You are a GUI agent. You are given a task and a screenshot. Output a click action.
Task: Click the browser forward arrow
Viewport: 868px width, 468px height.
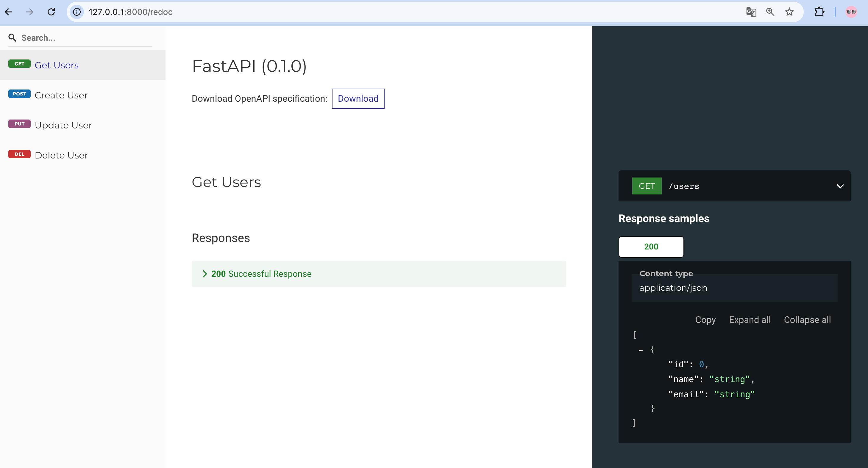coord(30,12)
